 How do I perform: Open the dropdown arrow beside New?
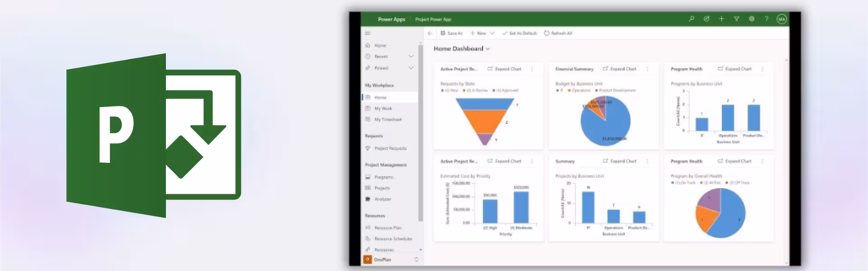coord(492,33)
